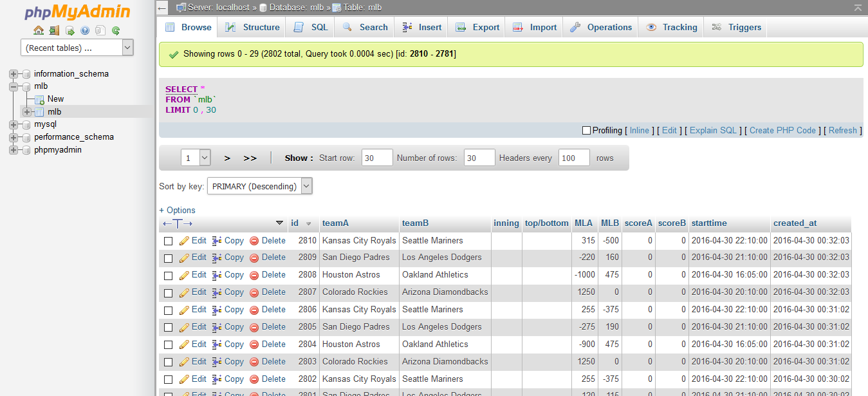
Task: Tick the checkbox for row 2809
Action: [x=169, y=258]
